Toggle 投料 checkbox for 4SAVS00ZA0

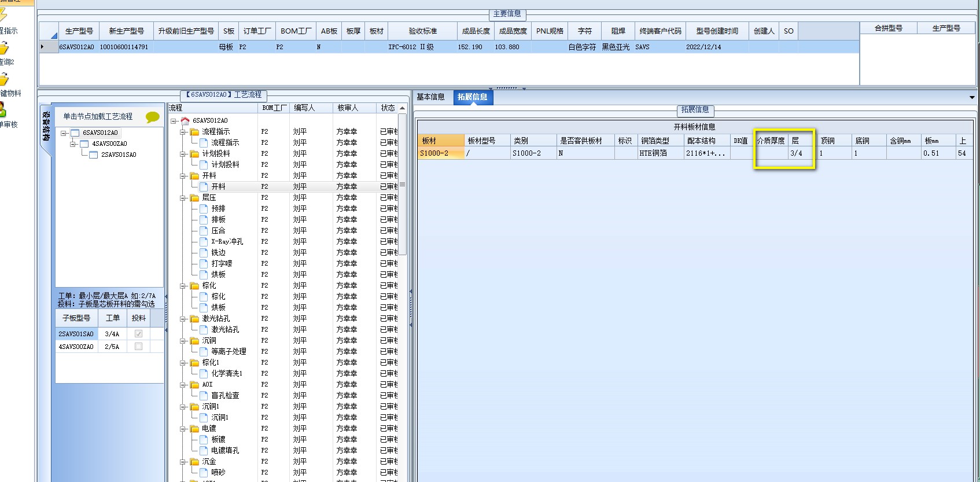pyautogui.click(x=138, y=347)
